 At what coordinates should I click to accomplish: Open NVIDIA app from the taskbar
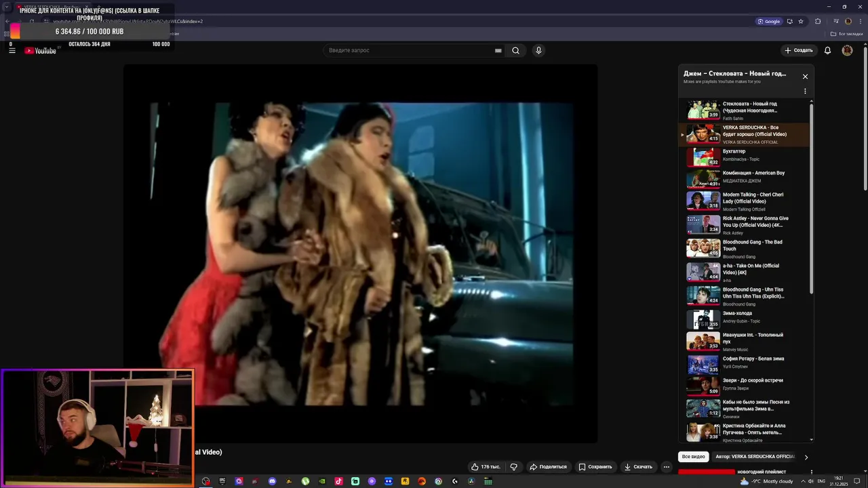tap(322, 481)
